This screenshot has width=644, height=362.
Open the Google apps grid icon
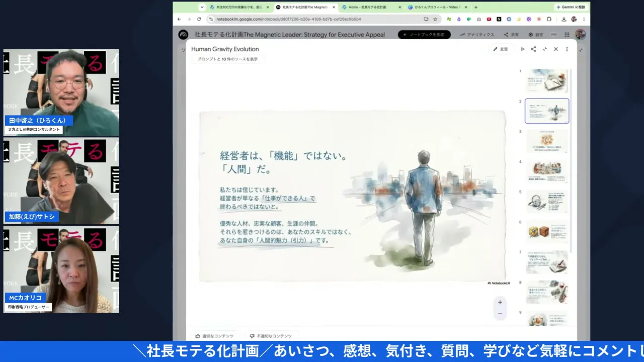[x=567, y=35]
